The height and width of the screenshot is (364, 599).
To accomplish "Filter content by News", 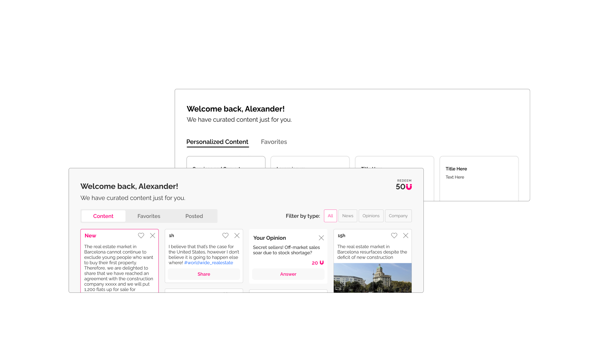I will click(x=348, y=216).
